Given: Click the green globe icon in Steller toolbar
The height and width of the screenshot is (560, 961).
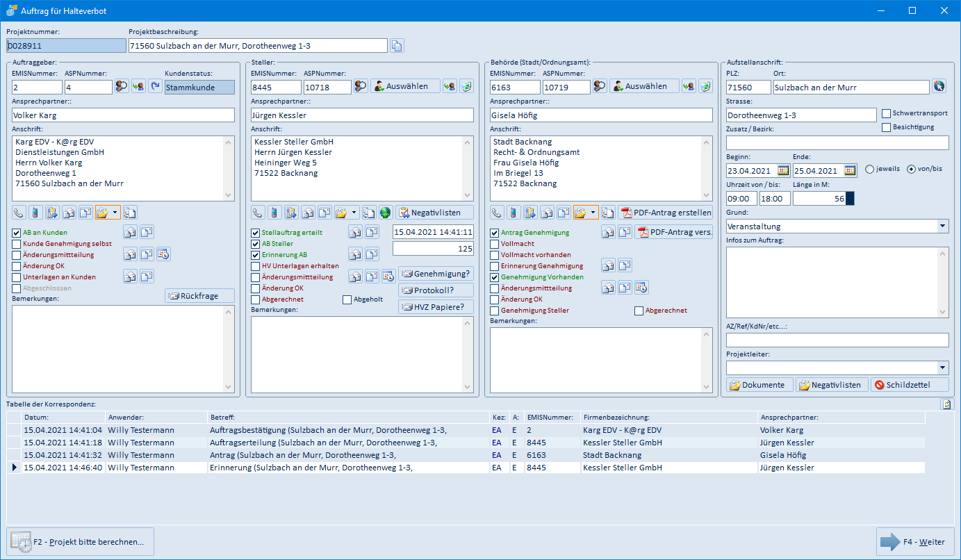Looking at the screenshot, I should point(386,213).
